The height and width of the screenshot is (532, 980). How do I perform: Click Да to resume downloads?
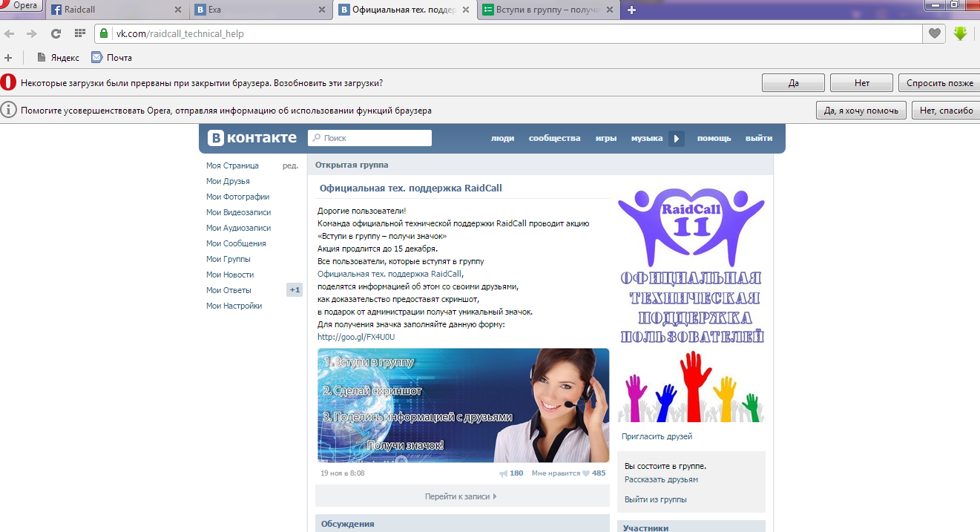[793, 83]
